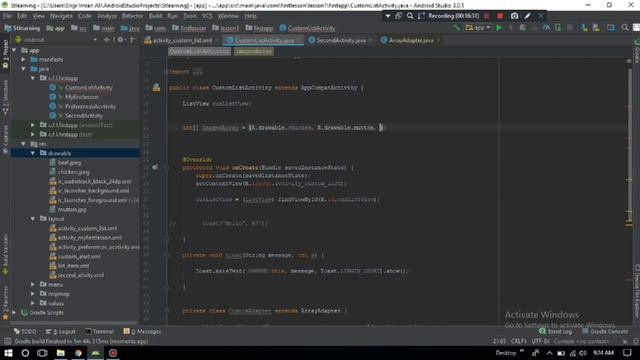The image size is (640, 360).
Task: Open File Explorer from the taskbar
Action: 60,353
